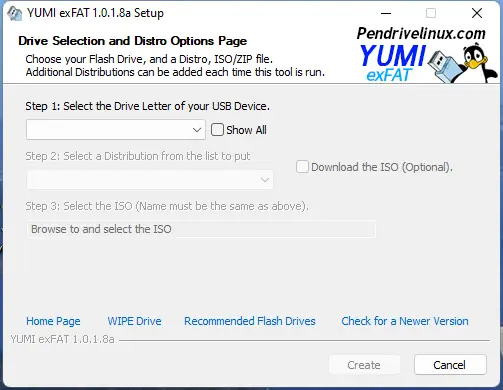Click the USB flash drive logo image

coord(445,65)
